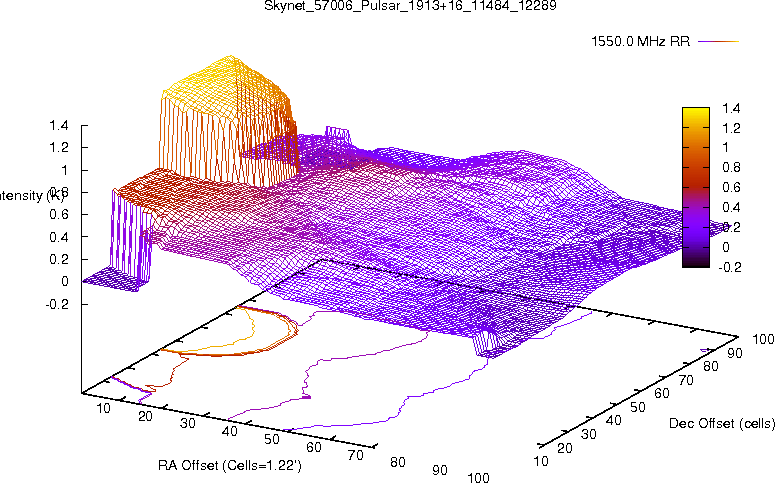775x483 pixels.
Task: Click the 1.4 label beside the color bar
Action: 729,108
